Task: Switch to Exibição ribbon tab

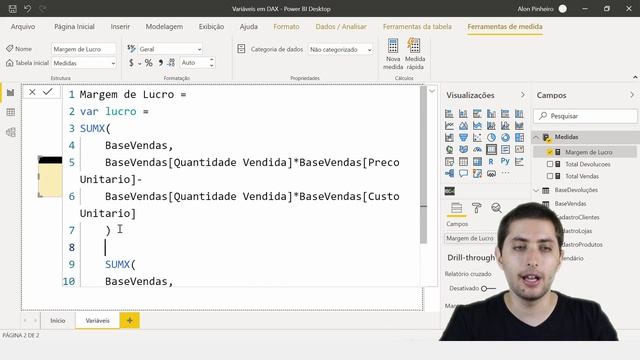Action: (211, 27)
